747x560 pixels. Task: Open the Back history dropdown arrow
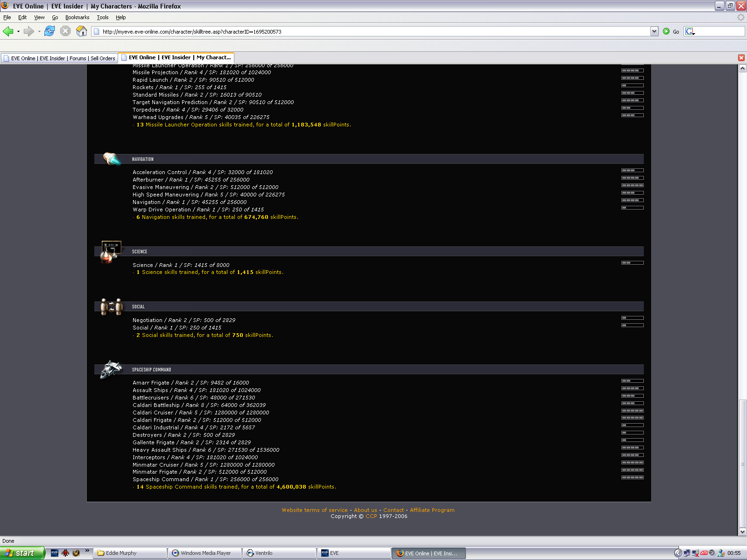(18, 31)
